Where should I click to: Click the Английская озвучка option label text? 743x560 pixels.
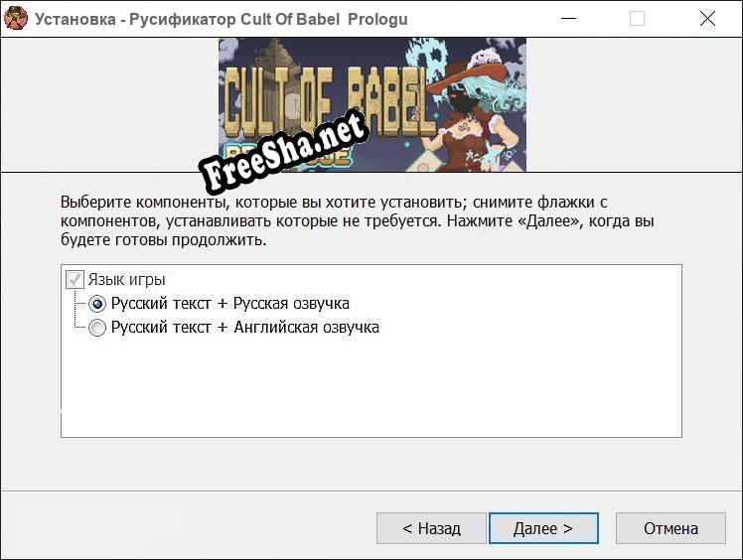tap(245, 328)
